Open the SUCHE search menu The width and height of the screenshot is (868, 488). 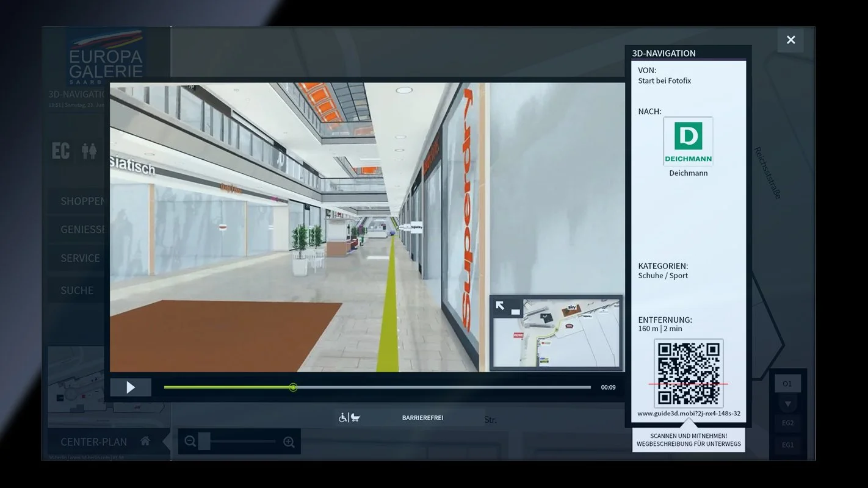click(77, 290)
